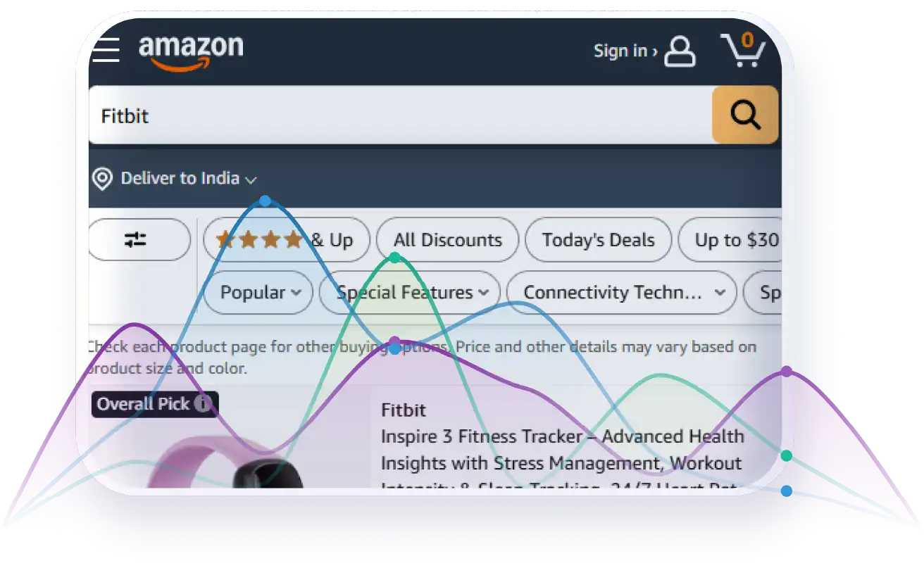Click the Fitbit search input field
The width and height of the screenshot is (924, 568).
(400, 115)
